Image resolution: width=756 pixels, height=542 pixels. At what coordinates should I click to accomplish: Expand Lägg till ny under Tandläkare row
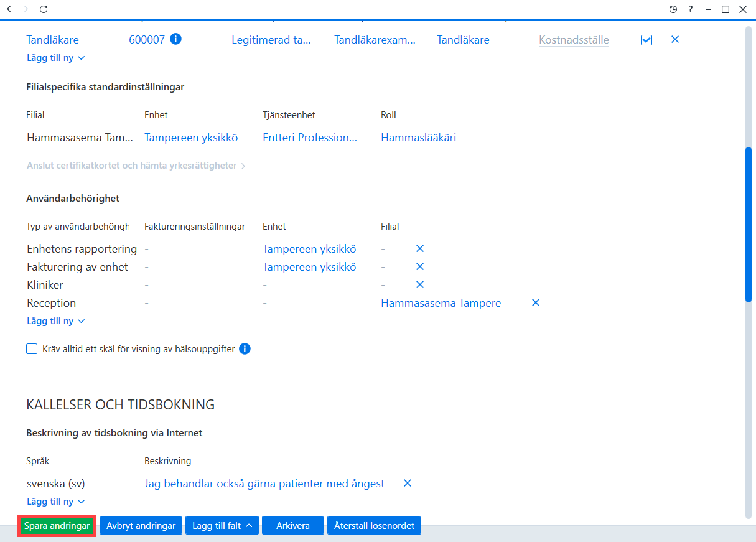point(56,58)
